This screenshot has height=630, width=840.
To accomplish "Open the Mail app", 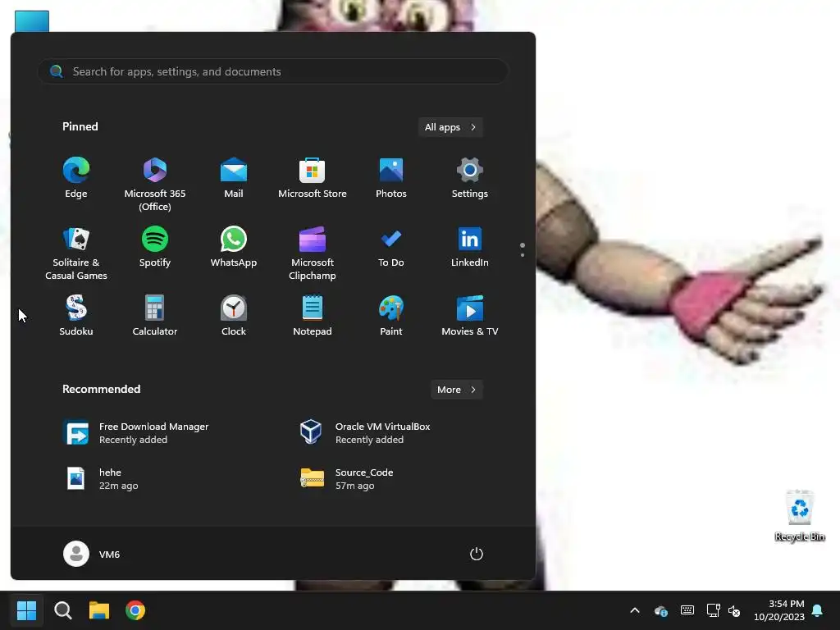I will (234, 178).
